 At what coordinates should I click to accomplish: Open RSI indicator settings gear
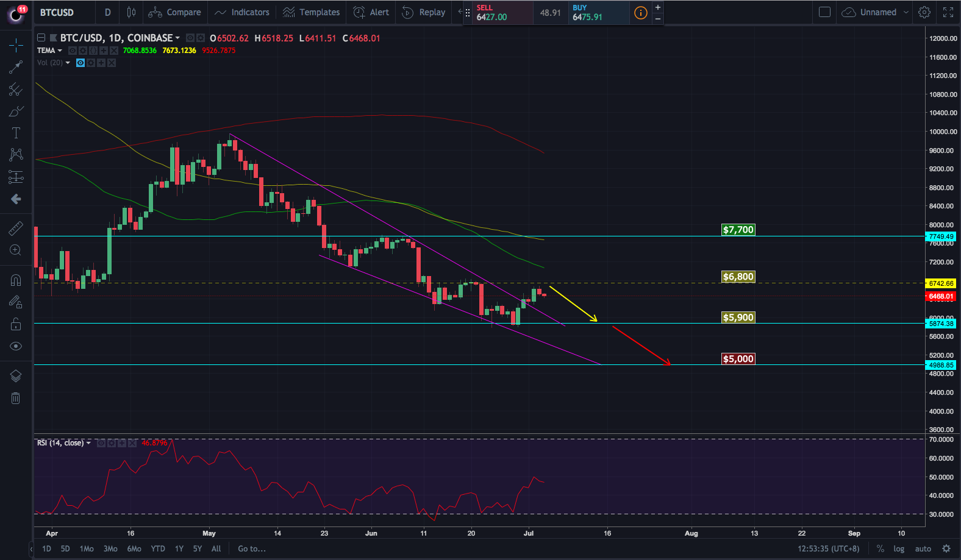tap(112, 443)
